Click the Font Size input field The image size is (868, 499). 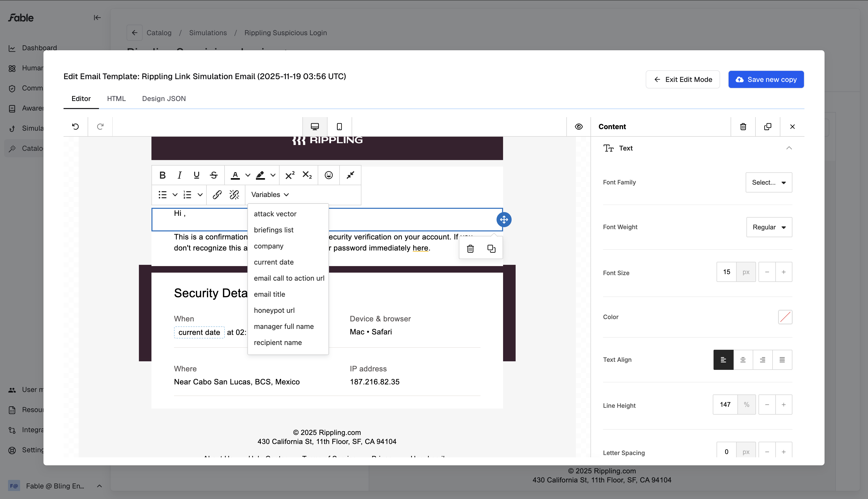[727, 272]
